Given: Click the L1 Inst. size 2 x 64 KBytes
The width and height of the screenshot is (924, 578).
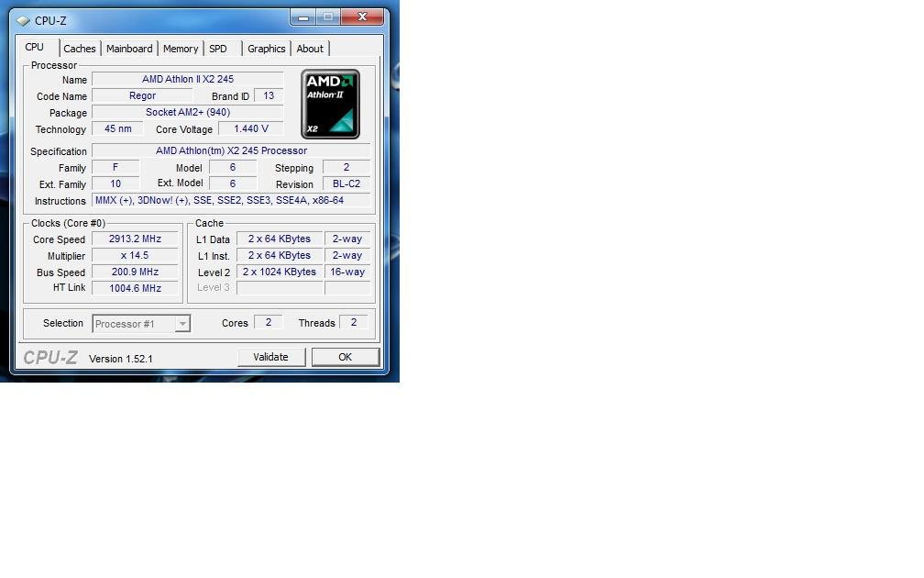Looking at the screenshot, I should click(280, 255).
